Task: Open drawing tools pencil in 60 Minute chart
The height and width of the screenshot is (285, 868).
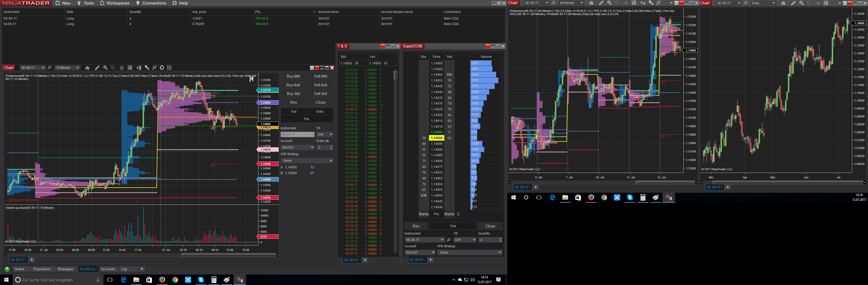Action: click(x=601, y=3)
